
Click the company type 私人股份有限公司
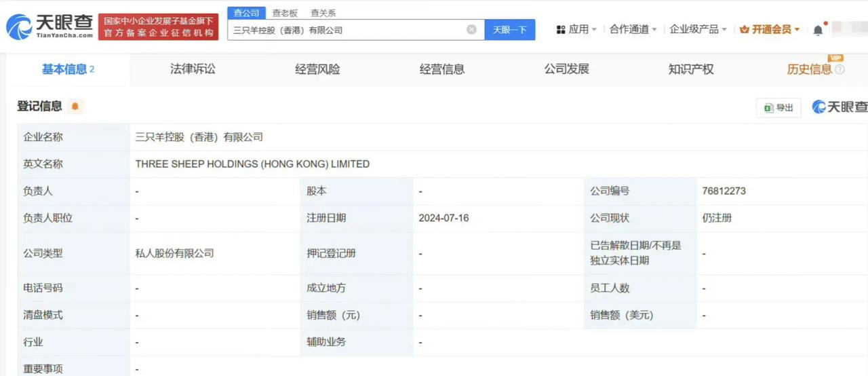[x=174, y=253]
